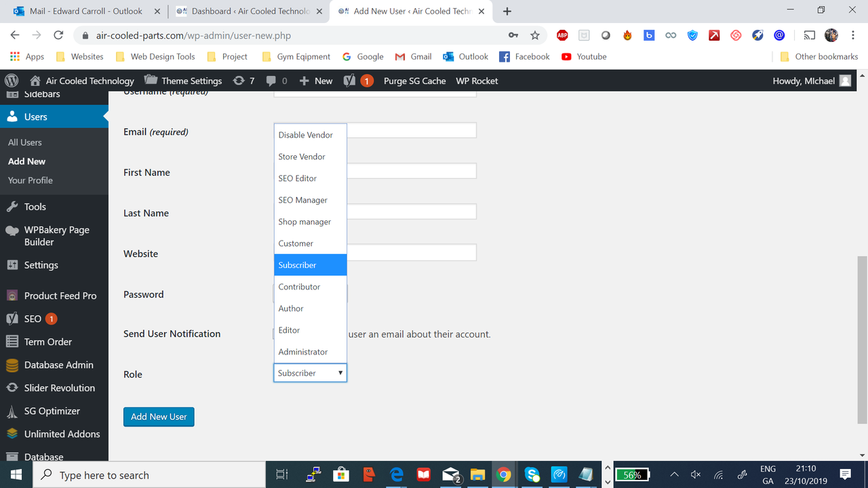Select the highlighted Subscriber option
The width and height of the screenshot is (868, 488).
coord(311,265)
